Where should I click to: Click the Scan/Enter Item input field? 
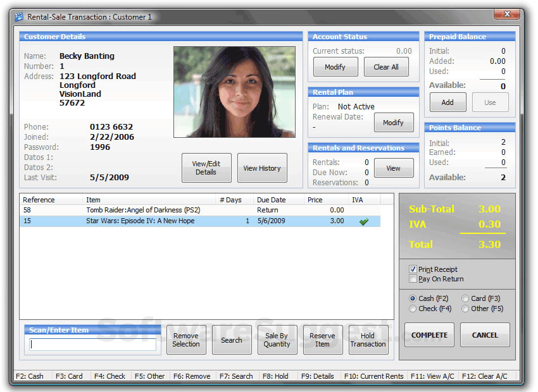[x=93, y=345]
